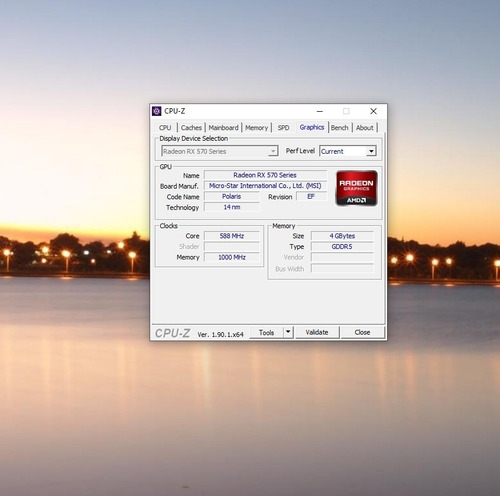Viewport: 500px width, 496px height.
Task: Click the Memory clock 1000 MHz value
Action: tap(232, 257)
